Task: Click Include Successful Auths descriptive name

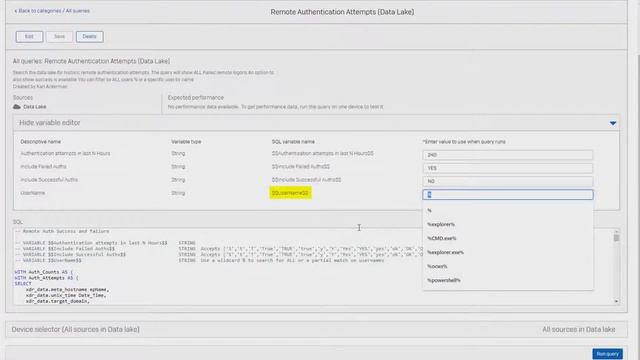Action: pyautogui.click(x=49, y=180)
